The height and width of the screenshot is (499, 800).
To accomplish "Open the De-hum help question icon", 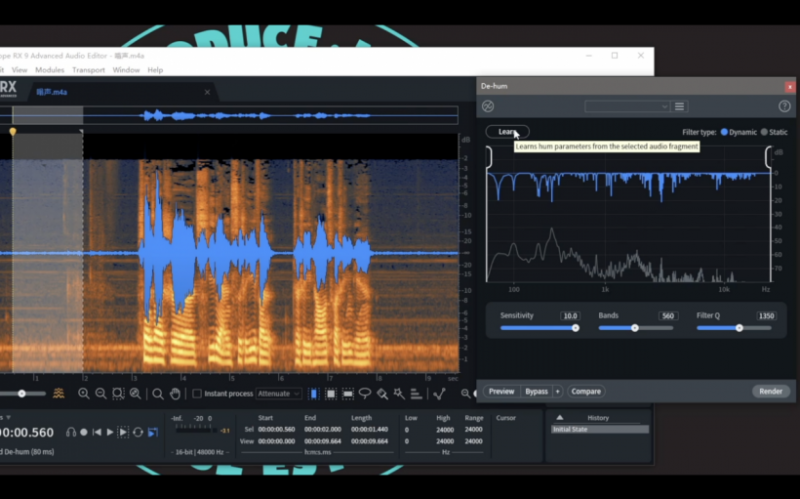I will [784, 106].
